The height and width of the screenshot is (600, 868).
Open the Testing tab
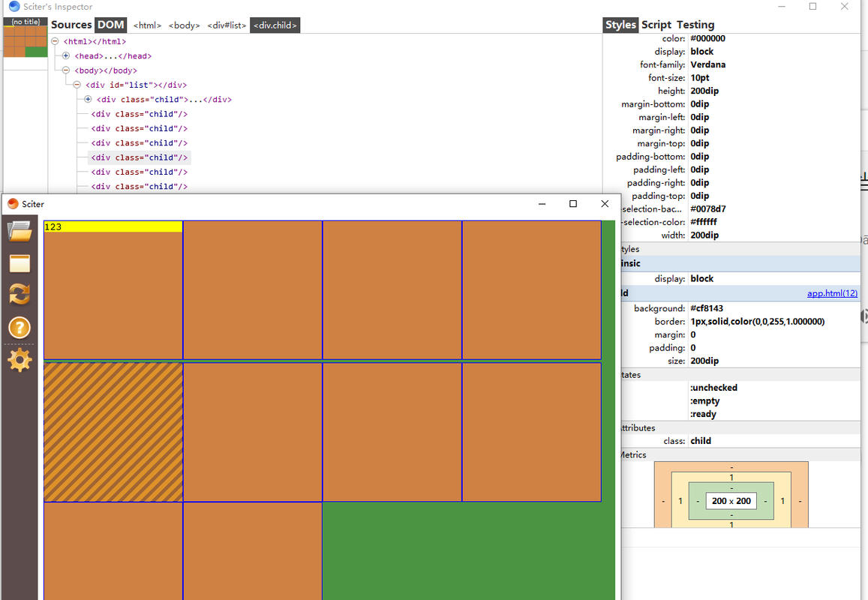tap(695, 25)
